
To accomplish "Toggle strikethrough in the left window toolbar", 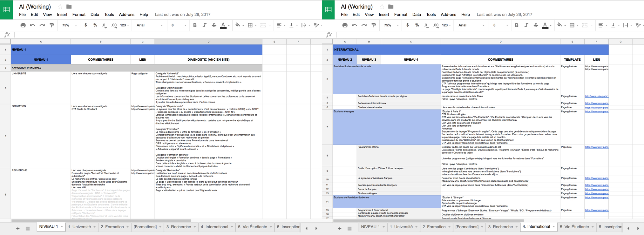I will (x=214, y=25).
